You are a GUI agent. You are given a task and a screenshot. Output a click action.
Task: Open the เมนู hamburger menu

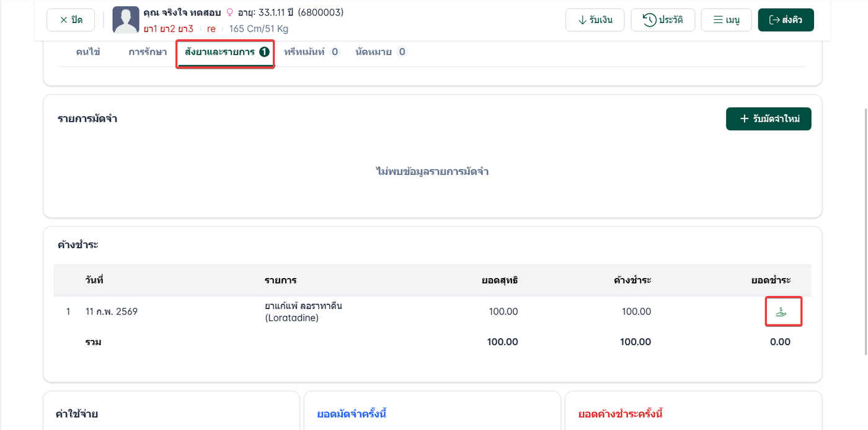click(727, 20)
